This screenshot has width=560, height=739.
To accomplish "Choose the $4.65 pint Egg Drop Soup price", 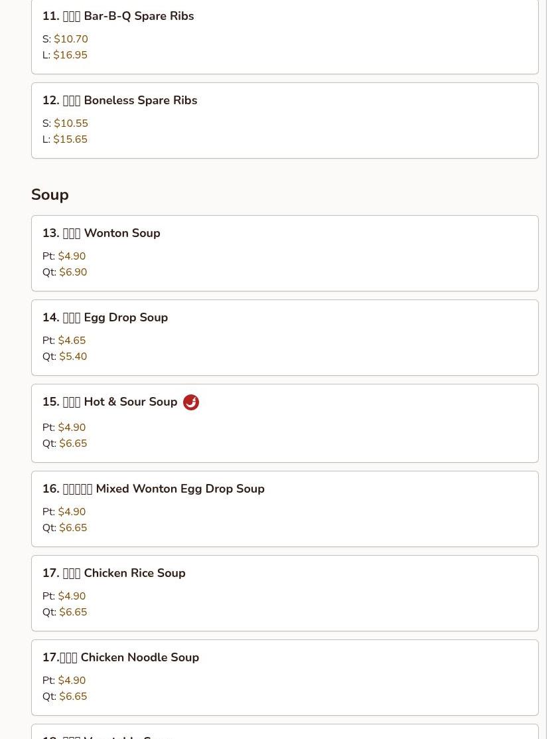I will 72,341.
